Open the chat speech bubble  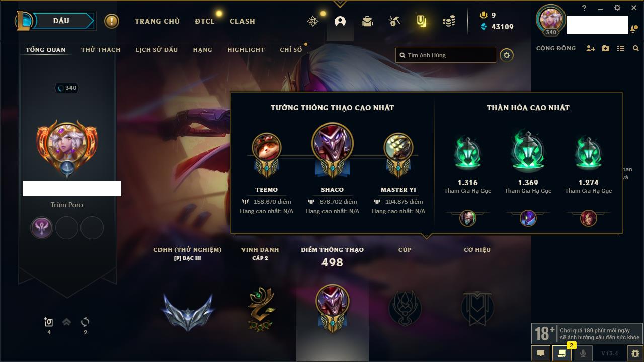coord(541,353)
